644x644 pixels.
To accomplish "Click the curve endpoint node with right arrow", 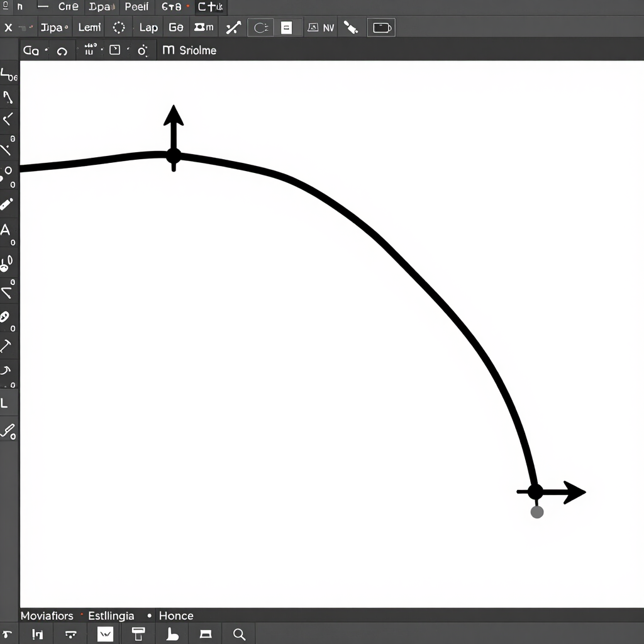I will click(x=535, y=492).
